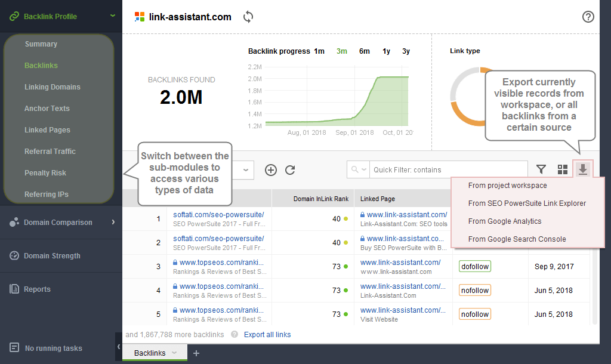The width and height of the screenshot is (611, 364).
Task: Click the table vertical scrollbar
Action: (x=595, y=286)
